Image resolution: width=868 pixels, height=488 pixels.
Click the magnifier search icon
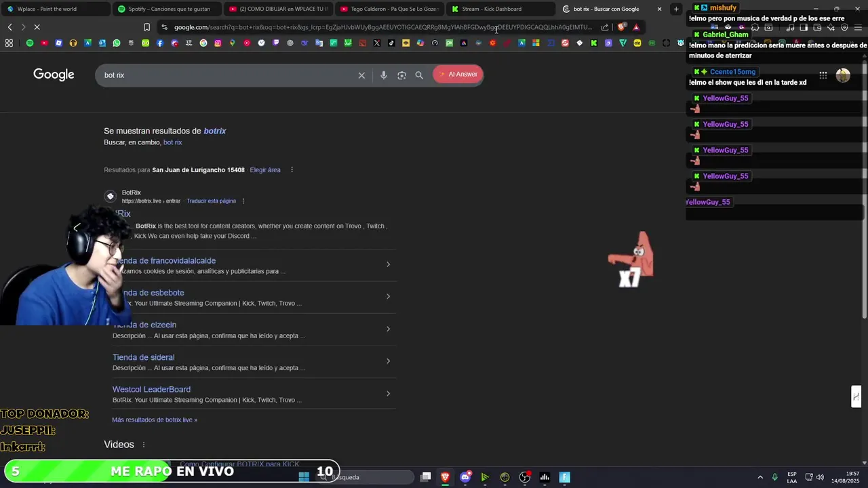[x=419, y=75]
